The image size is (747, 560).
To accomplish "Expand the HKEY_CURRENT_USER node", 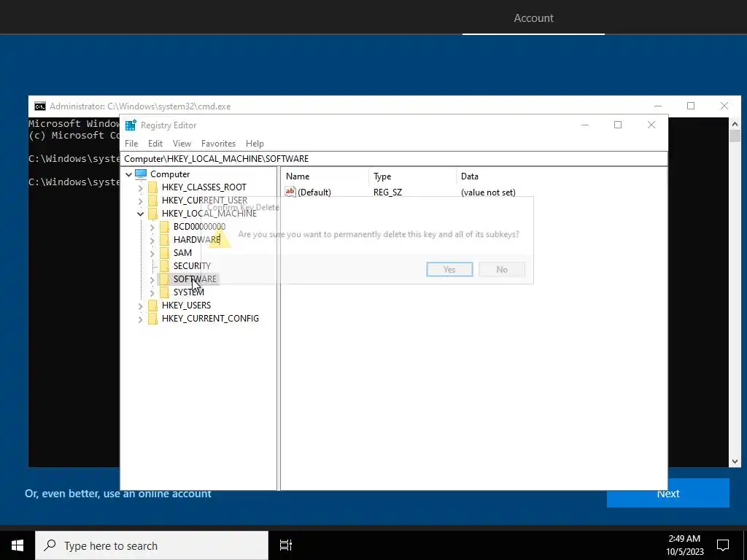I will [x=141, y=201].
